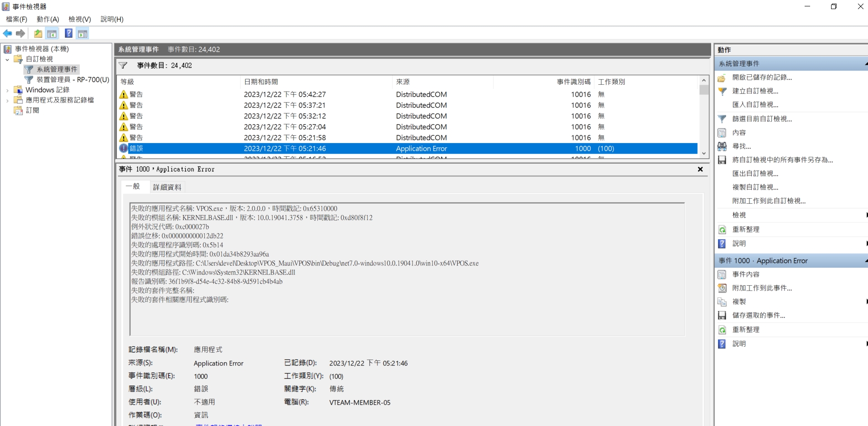This screenshot has width=868, height=426.
Task: Click the event list scrollbar down arrow
Action: pyautogui.click(x=704, y=154)
